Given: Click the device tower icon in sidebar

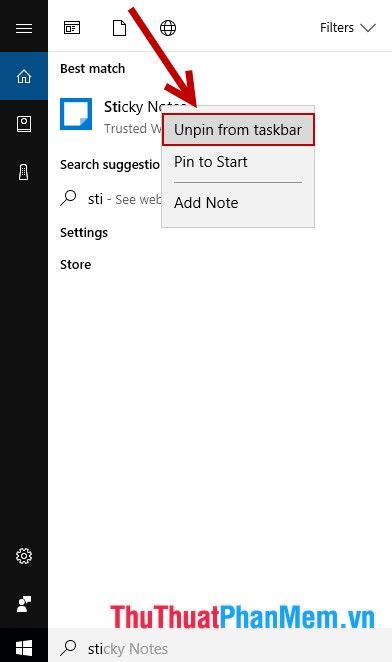Looking at the screenshot, I should click(x=24, y=172).
